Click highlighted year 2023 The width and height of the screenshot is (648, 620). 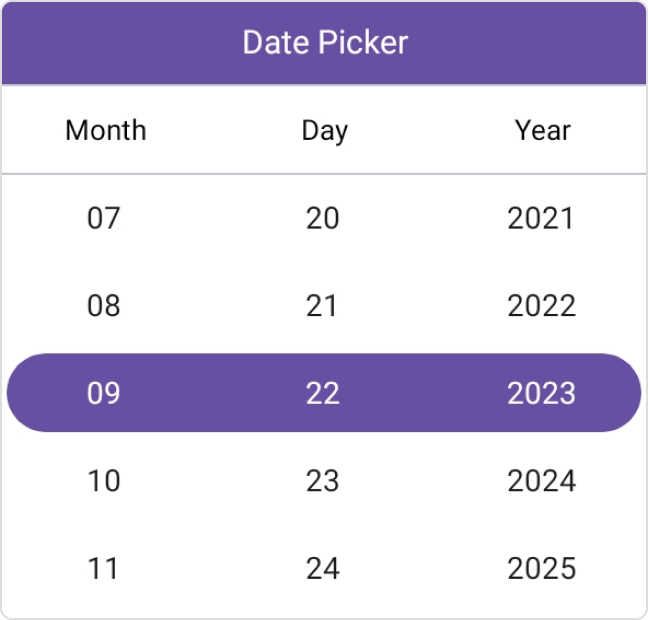pyautogui.click(x=541, y=393)
